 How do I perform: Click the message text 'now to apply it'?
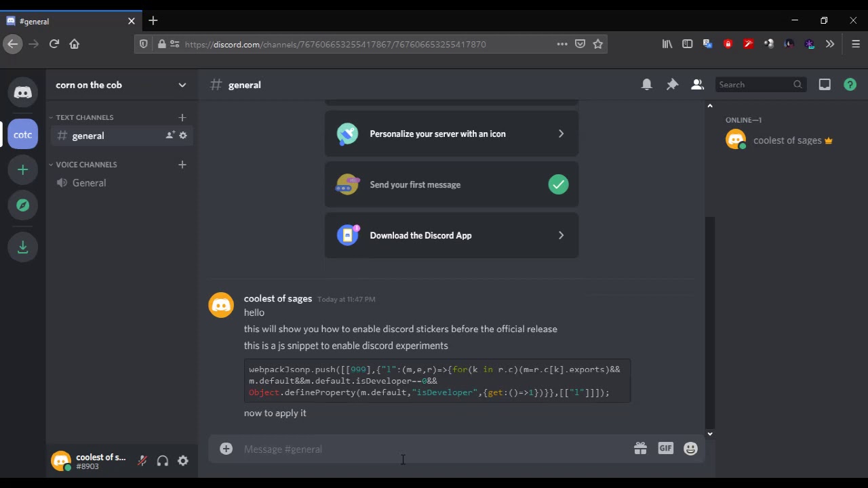point(275,413)
